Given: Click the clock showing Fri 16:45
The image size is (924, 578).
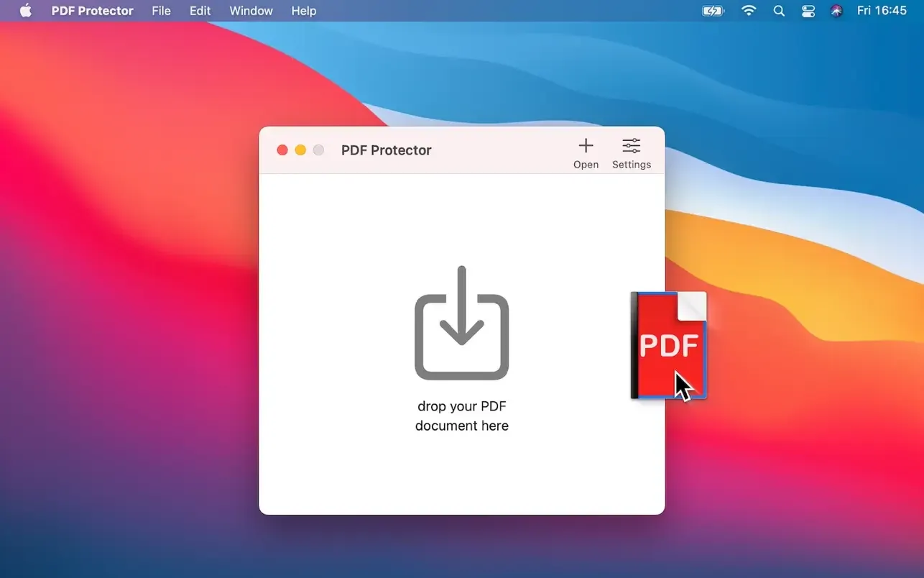Looking at the screenshot, I should pos(882,11).
